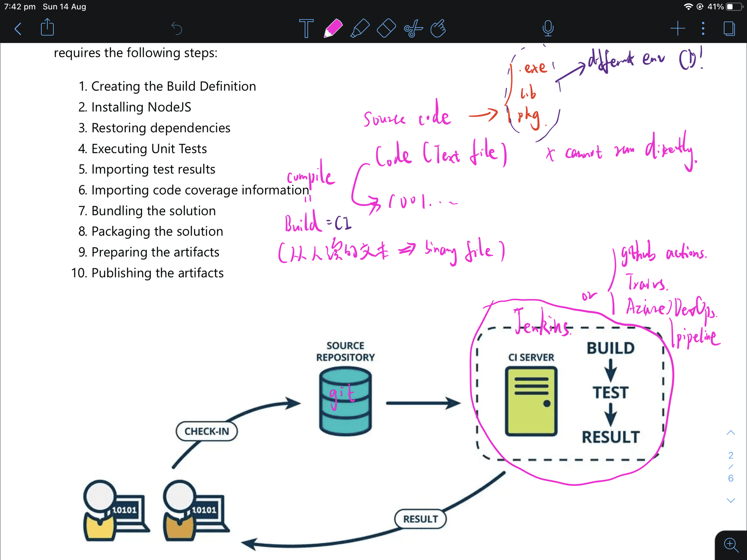747x560 pixels.
Task: Go to previous page chevron
Action: (x=731, y=433)
